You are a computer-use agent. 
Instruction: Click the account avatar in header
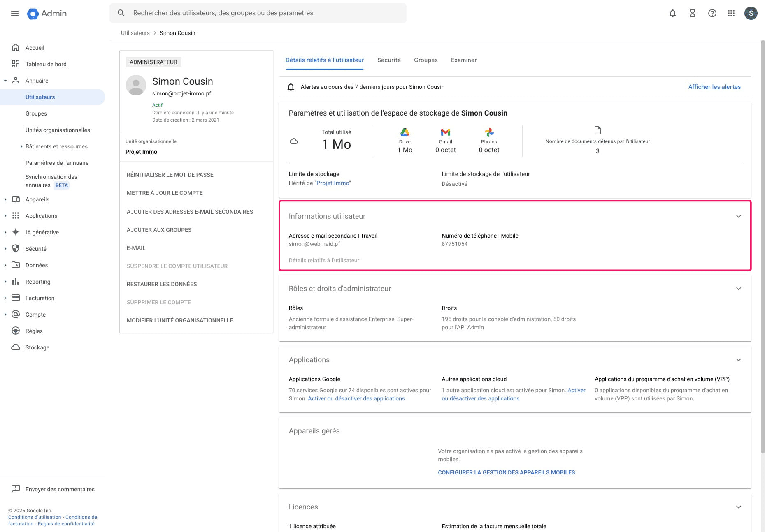point(751,13)
